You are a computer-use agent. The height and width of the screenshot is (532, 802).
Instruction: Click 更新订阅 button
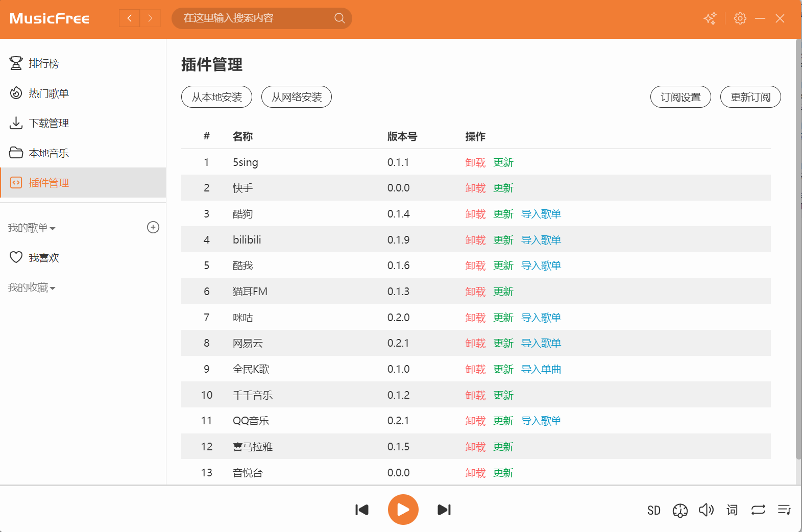(x=750, y=97)
